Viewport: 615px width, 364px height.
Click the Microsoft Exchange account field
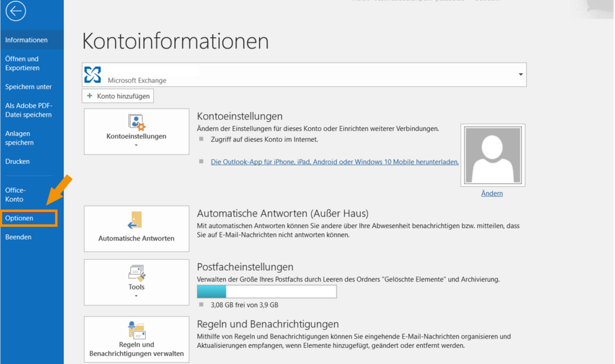(x=304, y=74)
